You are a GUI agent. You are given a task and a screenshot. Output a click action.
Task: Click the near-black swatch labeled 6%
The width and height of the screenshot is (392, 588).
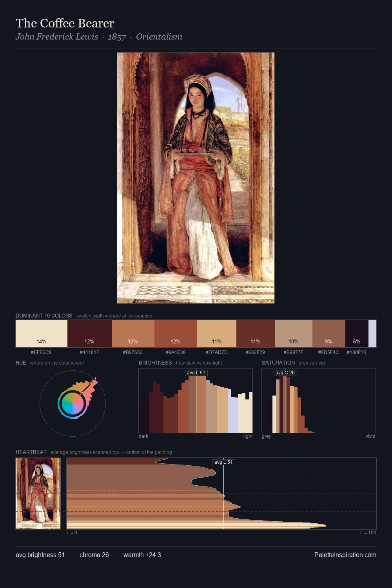click(x=357, y=334)
